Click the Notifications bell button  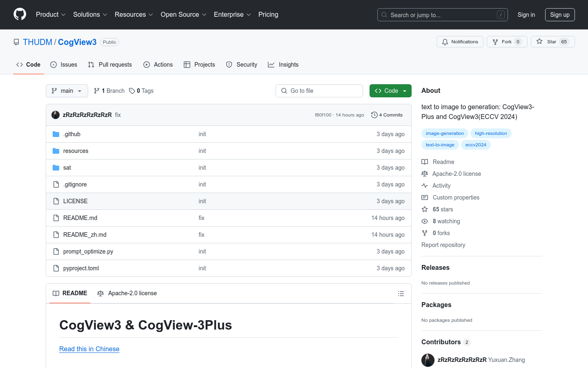460,42
